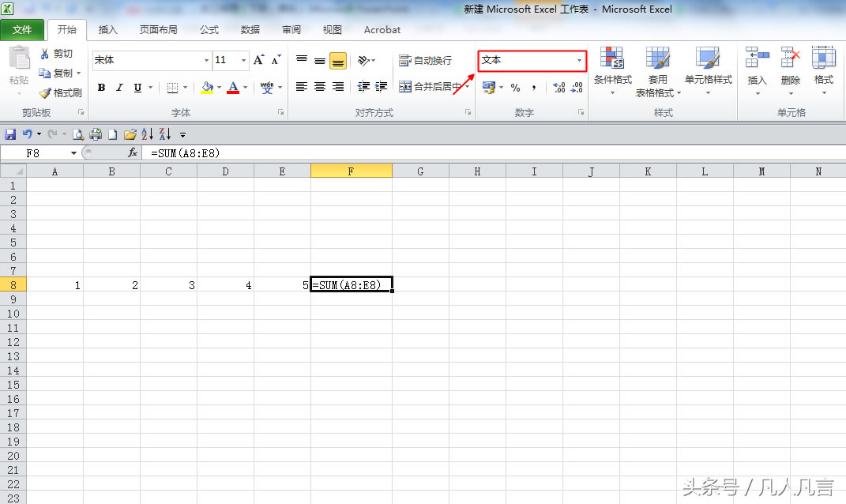Click the Increase Font Size icon
Viewport: 846px width, 504px height.
coord(258,60)
